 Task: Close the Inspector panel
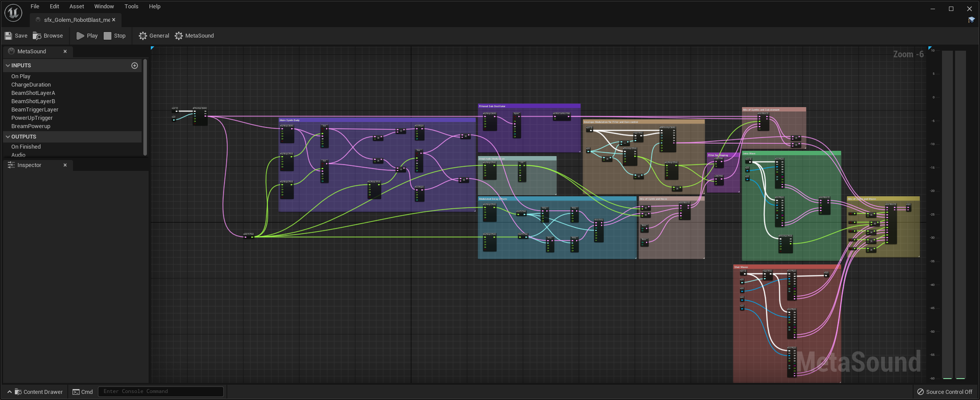tap(65, 165)
